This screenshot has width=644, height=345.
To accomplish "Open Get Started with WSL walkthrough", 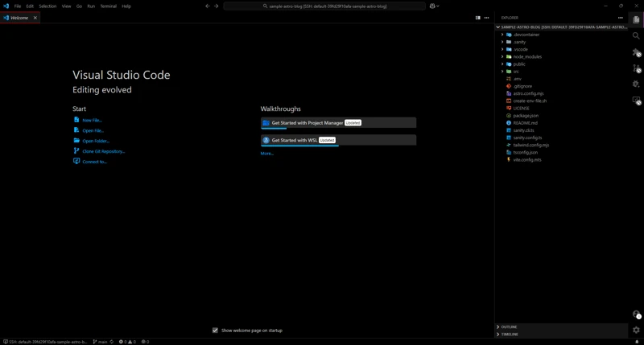I will pyautogui.click(x=338, y=140).
